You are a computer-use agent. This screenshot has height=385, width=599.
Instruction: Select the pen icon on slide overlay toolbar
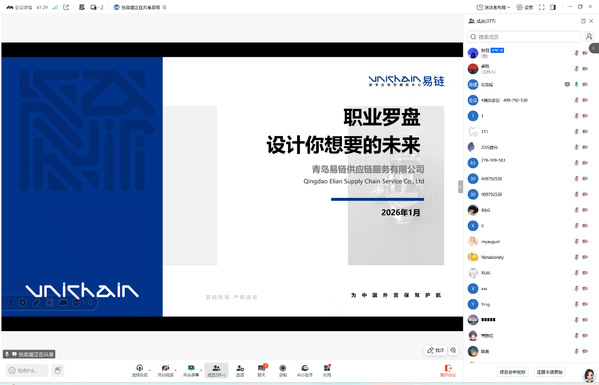(36, 302)
